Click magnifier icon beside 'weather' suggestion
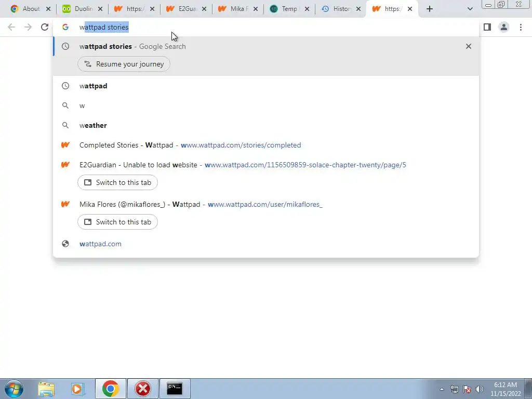 (x=65, y=125)
